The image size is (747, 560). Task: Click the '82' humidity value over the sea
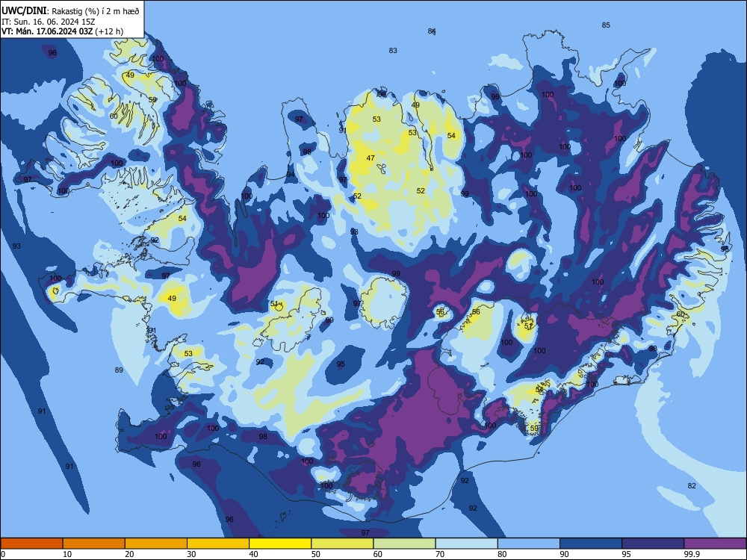[692, 486]
